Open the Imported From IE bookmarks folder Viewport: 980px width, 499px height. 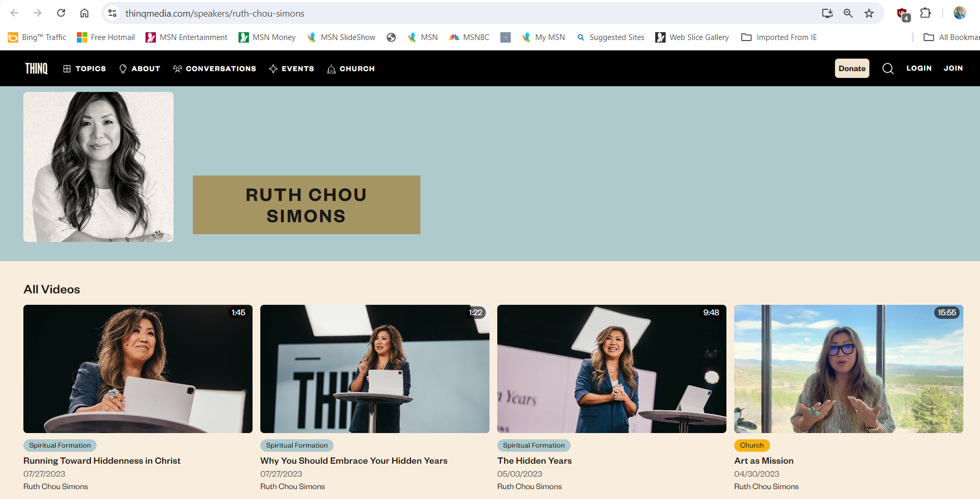(779, 37)
